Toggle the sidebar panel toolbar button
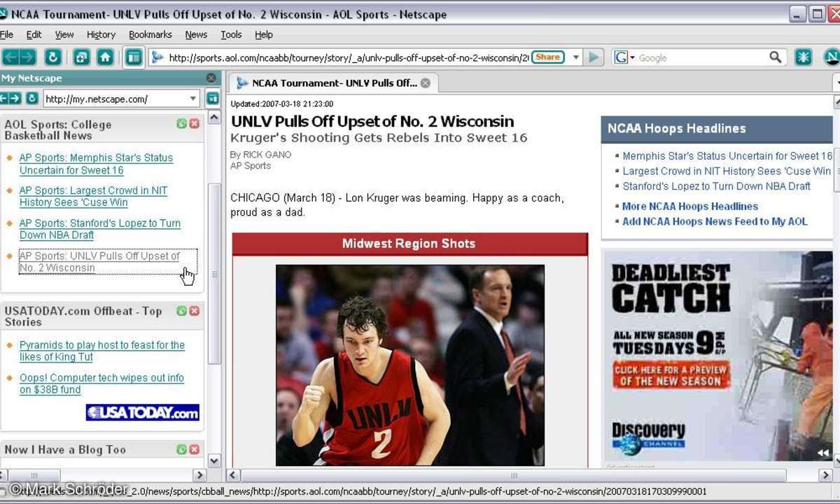 (x=133, y=57)
